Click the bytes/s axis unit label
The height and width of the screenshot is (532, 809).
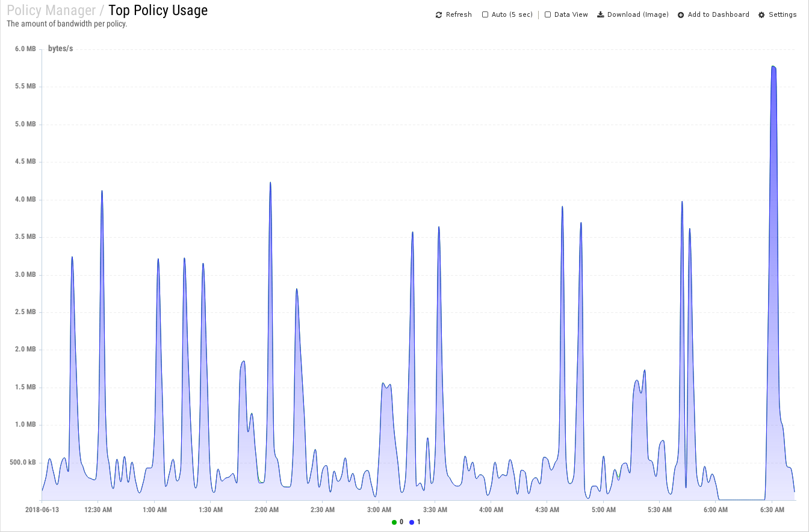coord(60,49)
